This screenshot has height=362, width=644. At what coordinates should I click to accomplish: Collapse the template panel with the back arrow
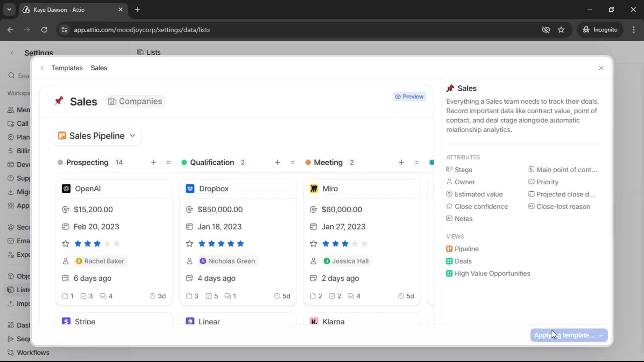point(42,68)
